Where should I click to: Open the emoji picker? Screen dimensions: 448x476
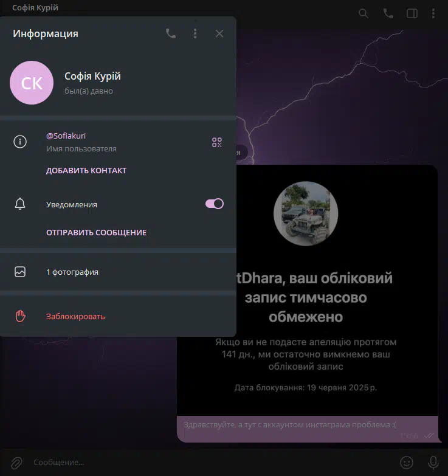[407, 463]
